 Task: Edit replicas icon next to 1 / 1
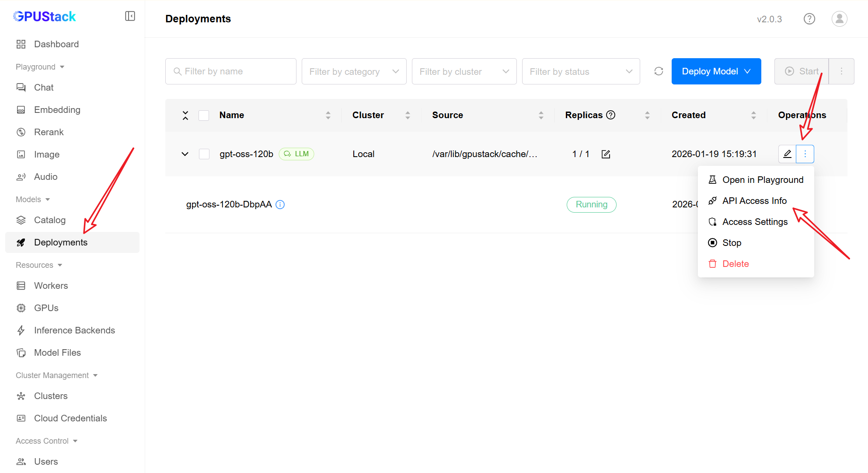pos(606,154)
